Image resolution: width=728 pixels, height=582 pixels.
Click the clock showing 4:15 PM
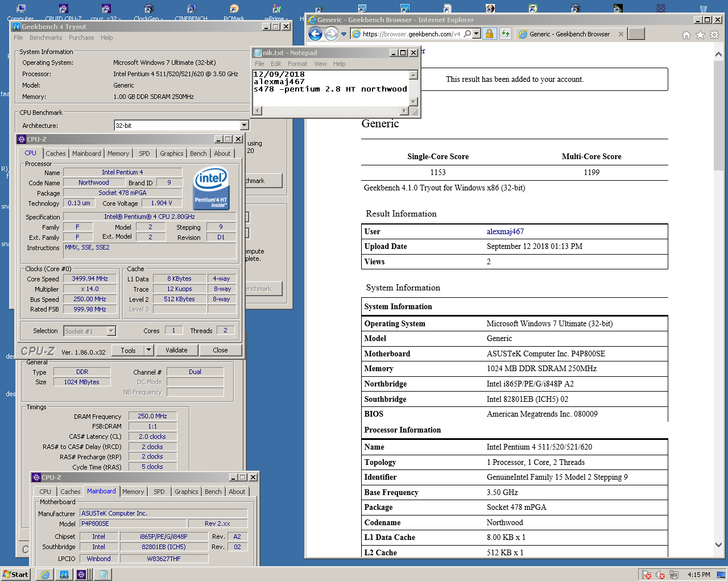(x=698, y=575)
